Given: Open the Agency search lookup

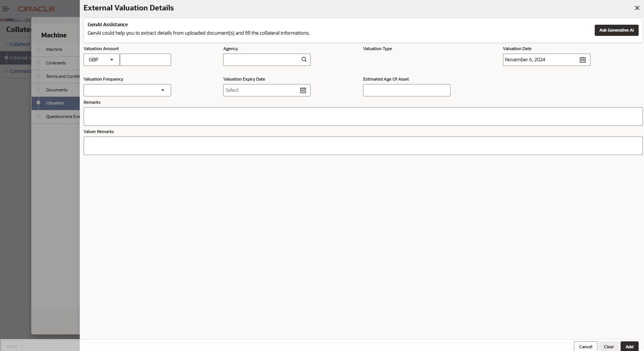Looking at the screenshot, I should coord(304,59).
